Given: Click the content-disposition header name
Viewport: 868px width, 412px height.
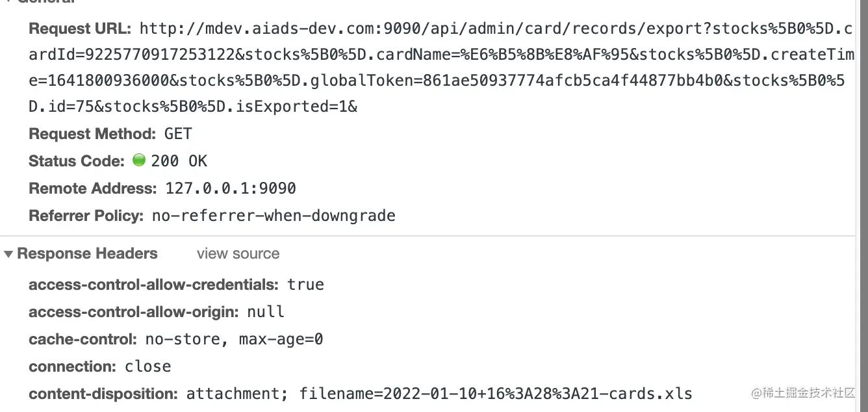Looking at the screenshot, I should [x=103, y=394].
